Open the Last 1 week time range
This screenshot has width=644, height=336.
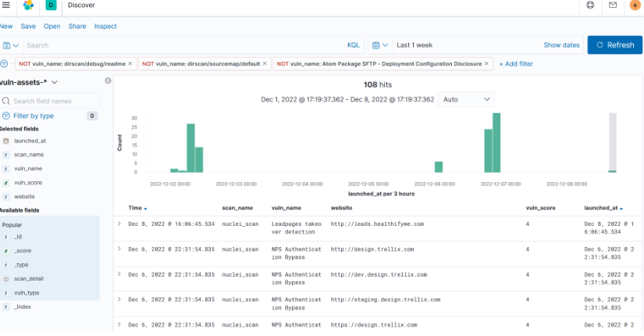[x=415, y=45]
